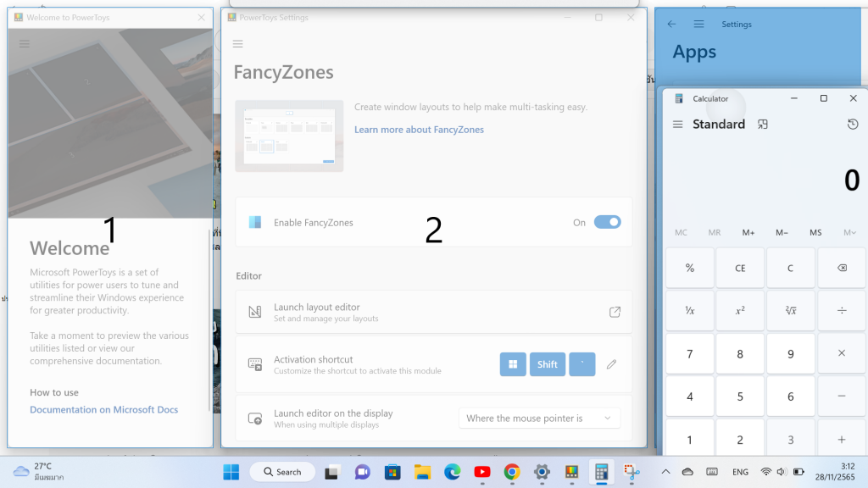Image resolution: width=868 pixels, height=488 pixels.
Task: Click the Launch layout editor row
Action: click(433, 312)
